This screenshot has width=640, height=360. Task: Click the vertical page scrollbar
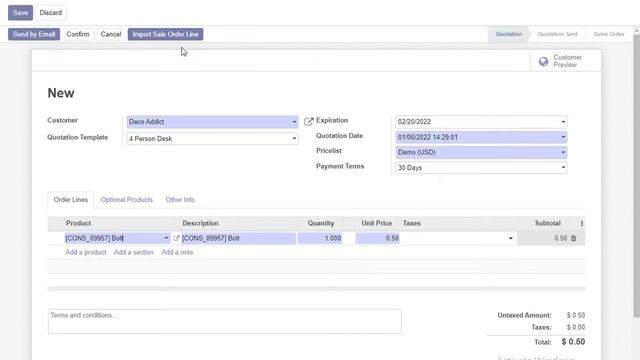[636, 176]
